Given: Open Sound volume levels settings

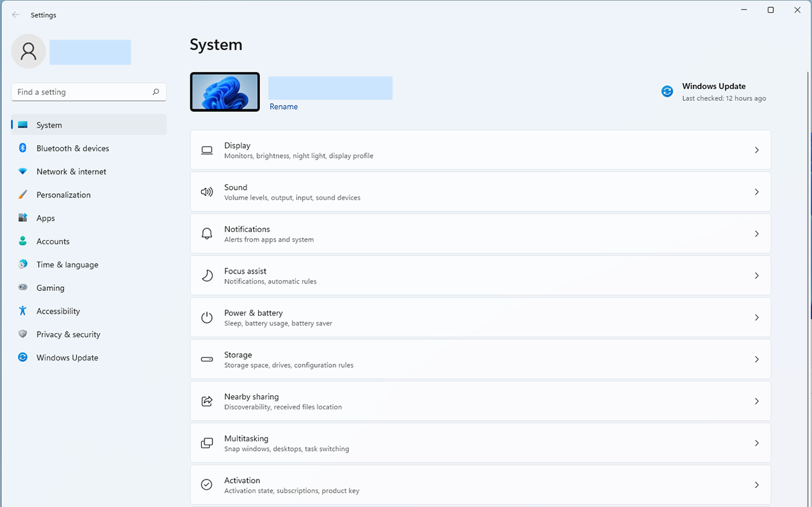Looking at the screenshot, I should tap(481, 192).
